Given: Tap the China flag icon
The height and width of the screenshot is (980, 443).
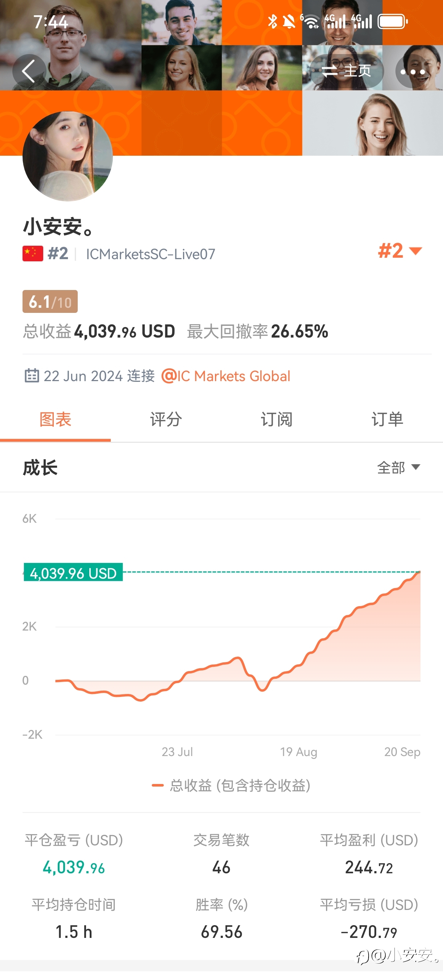Looking at the screenshot, I should pos(33,254).
